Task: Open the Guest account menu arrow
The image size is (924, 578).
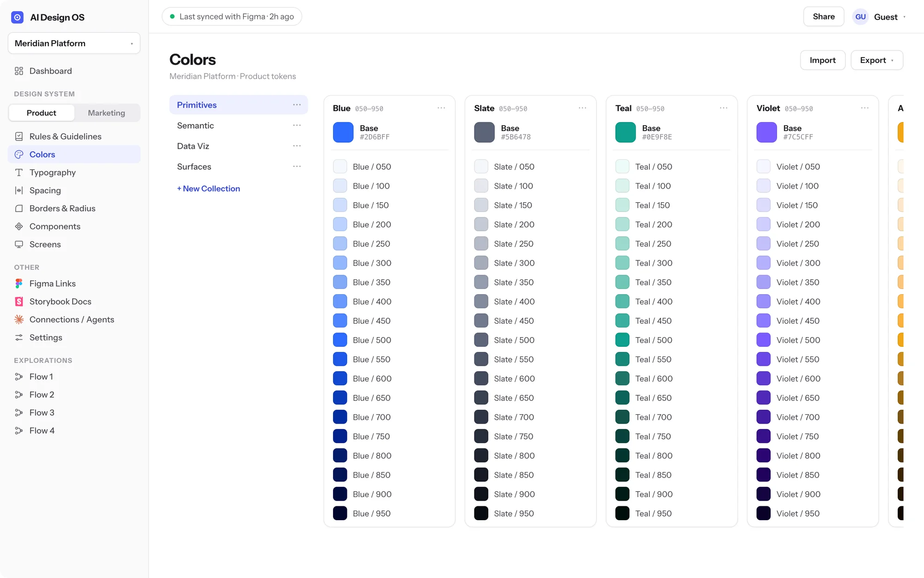Action: click(x=904, y=17)
